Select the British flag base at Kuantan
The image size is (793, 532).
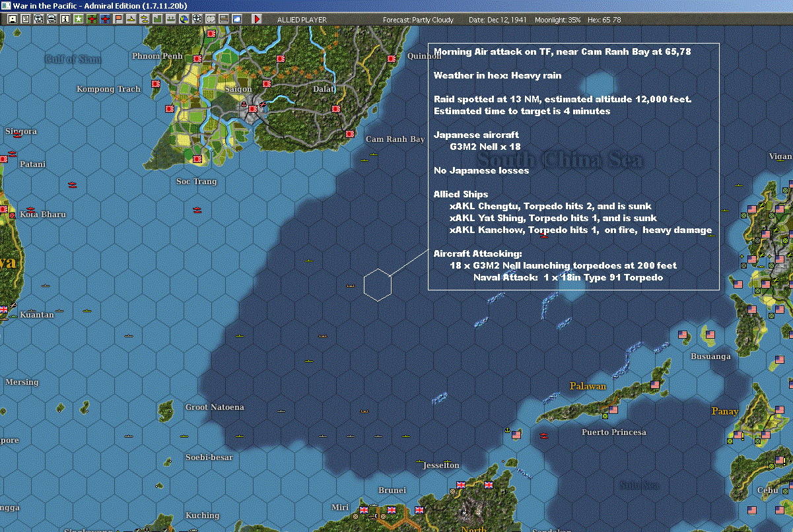point(3,309)
